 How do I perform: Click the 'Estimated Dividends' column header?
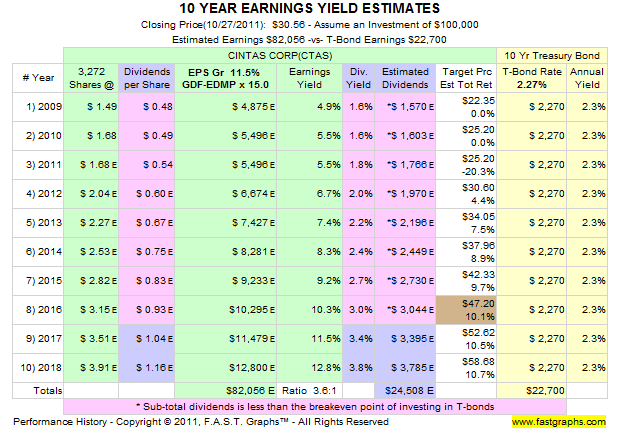click(405, 78)
